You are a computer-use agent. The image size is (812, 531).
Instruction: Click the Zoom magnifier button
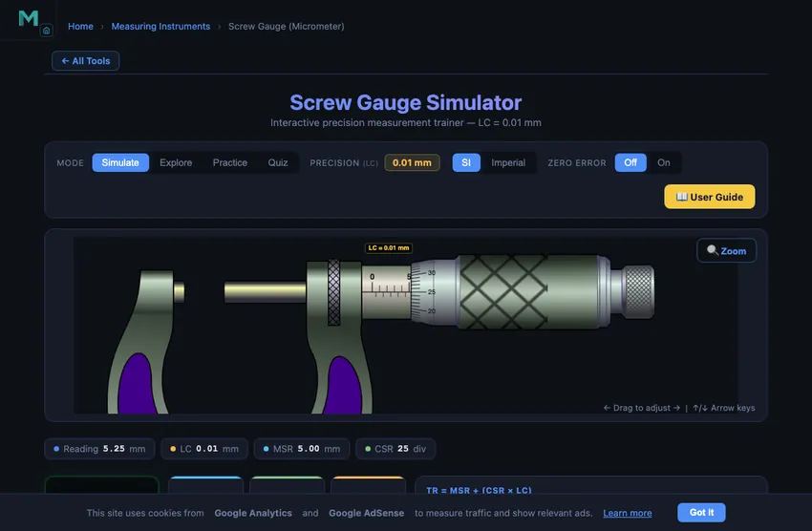726,250
